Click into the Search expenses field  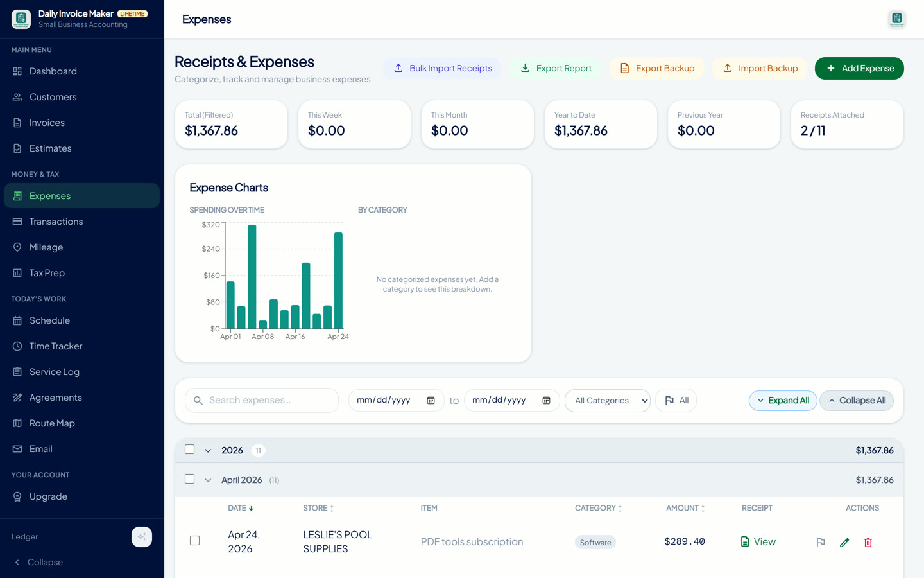[x=262, y=400]
